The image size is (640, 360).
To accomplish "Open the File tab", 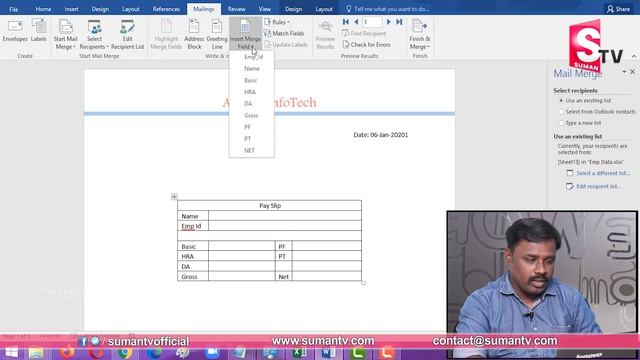I will (13, 9).
